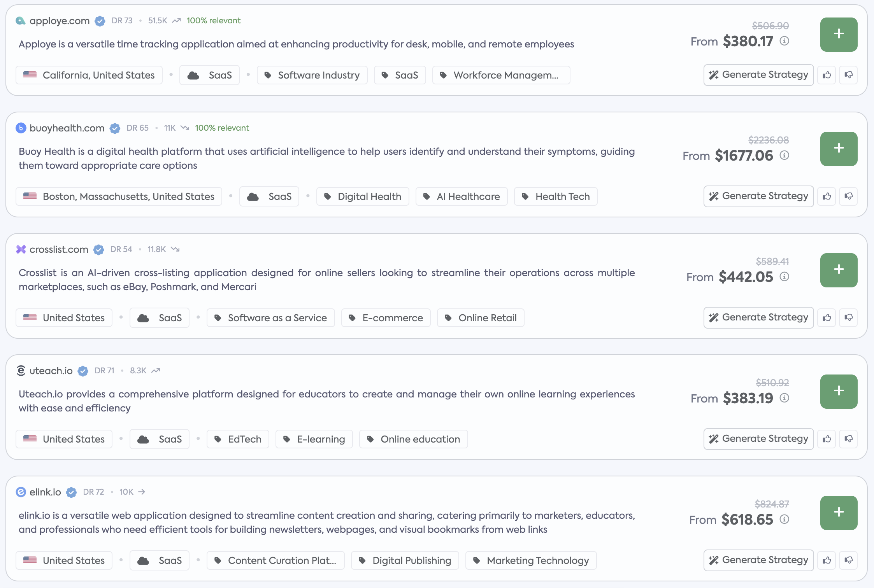Open price info icon beside $380.17
This screenshot has height=588, width=874.
coord(784,41)
